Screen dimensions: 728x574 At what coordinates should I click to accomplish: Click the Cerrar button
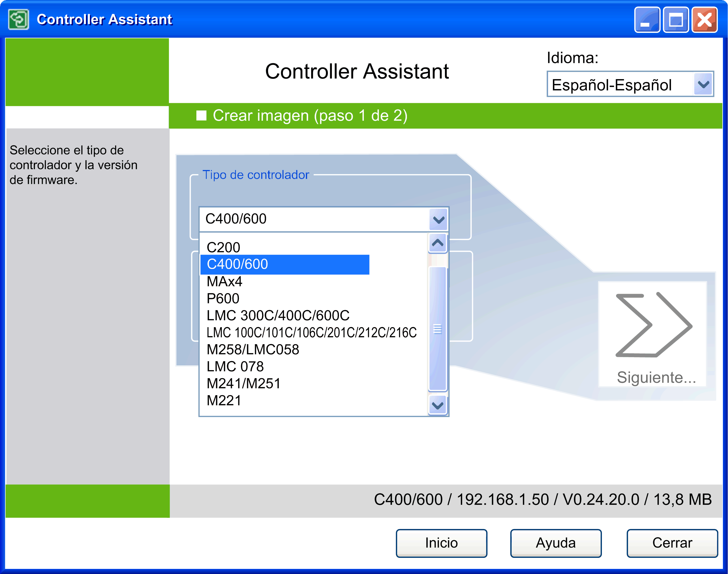(672, 543)
